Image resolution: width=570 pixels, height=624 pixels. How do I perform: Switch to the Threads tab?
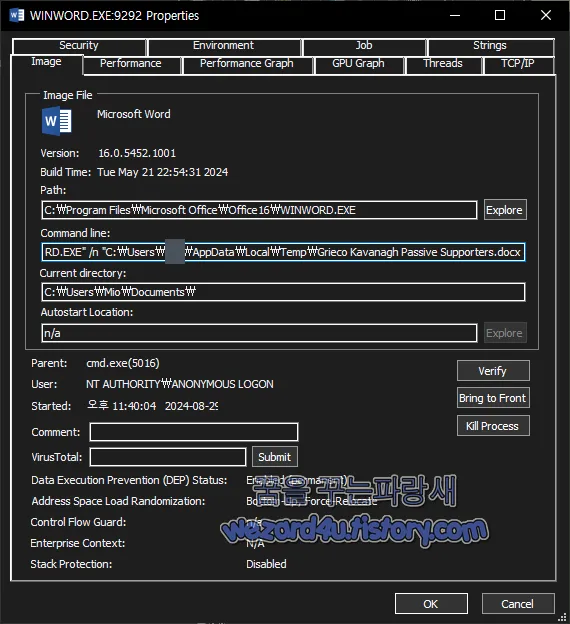pyautogui.click(x=443, y=64)
